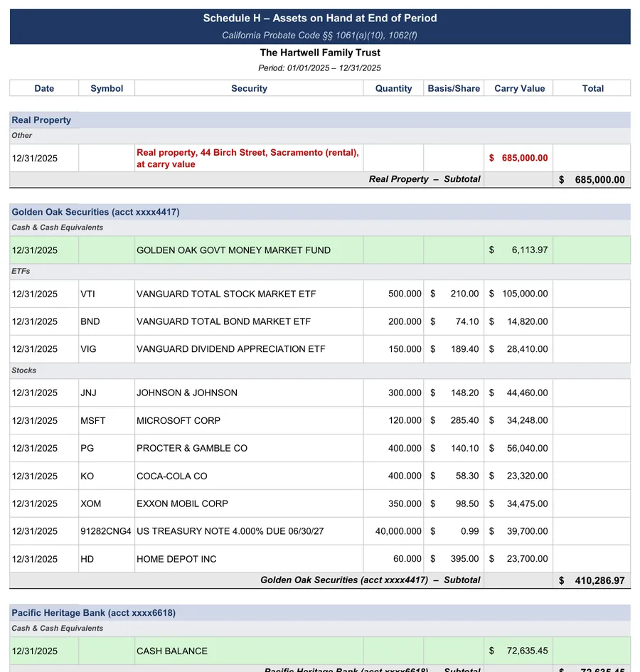This screenshot has height=672, width=640.
Task: Click the $39,700.00 carry value
Action: pyautogui.click(x=518, y=531)
